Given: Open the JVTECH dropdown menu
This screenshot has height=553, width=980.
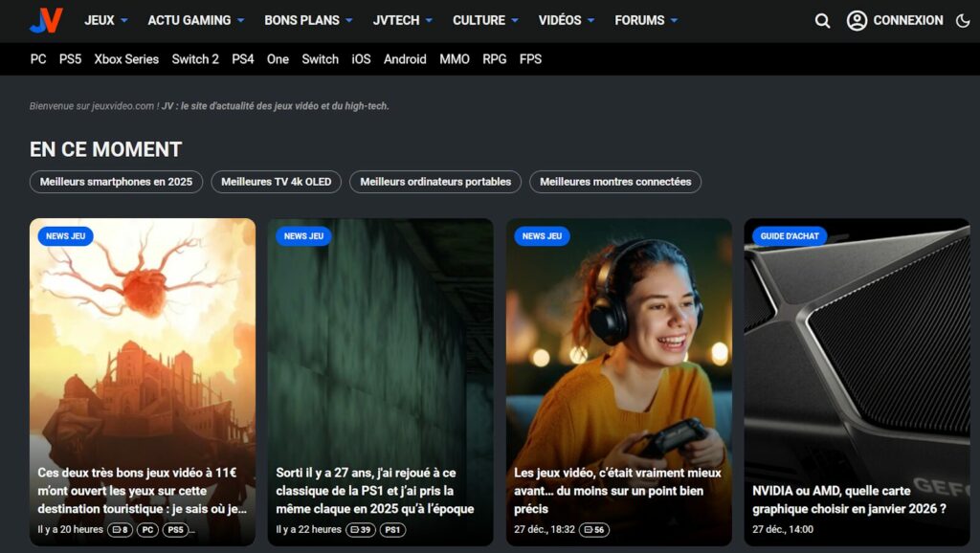Looking at the screenshot, I should point(402,20).
